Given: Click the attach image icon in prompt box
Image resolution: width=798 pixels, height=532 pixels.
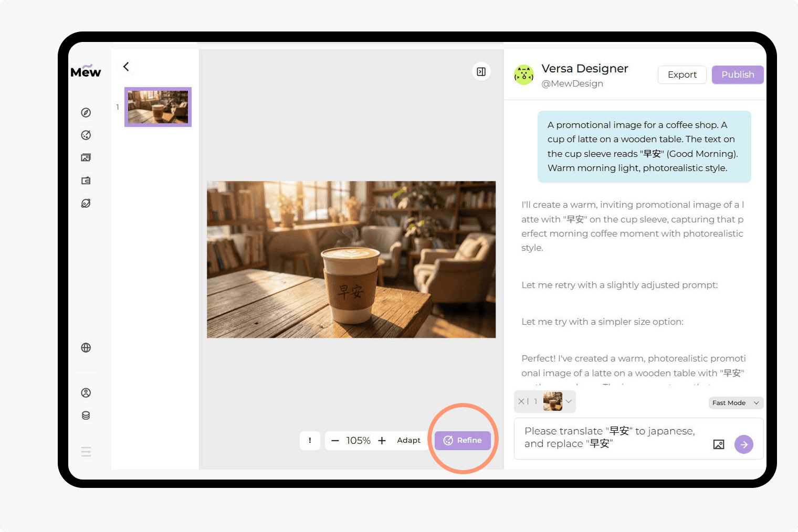Looking at the screenshot, I should [x=719, y=444].
